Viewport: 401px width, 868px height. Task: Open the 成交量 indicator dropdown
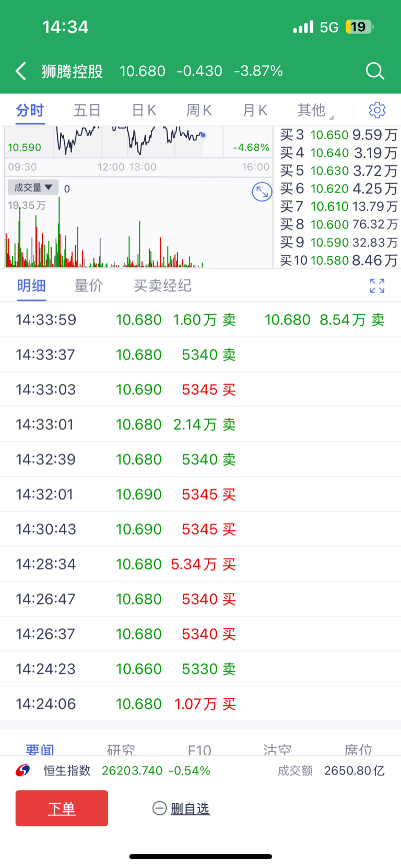click(x=33, y=187)
